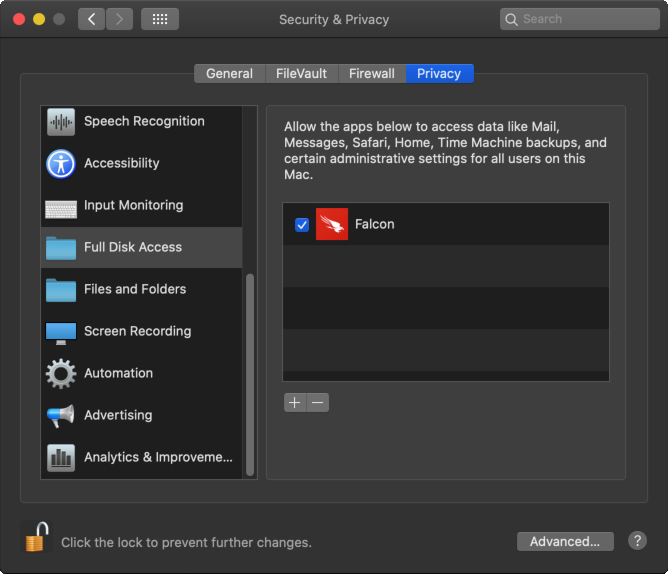Open the FileVault tab
668x574 pixels.
tap(301, 74)
